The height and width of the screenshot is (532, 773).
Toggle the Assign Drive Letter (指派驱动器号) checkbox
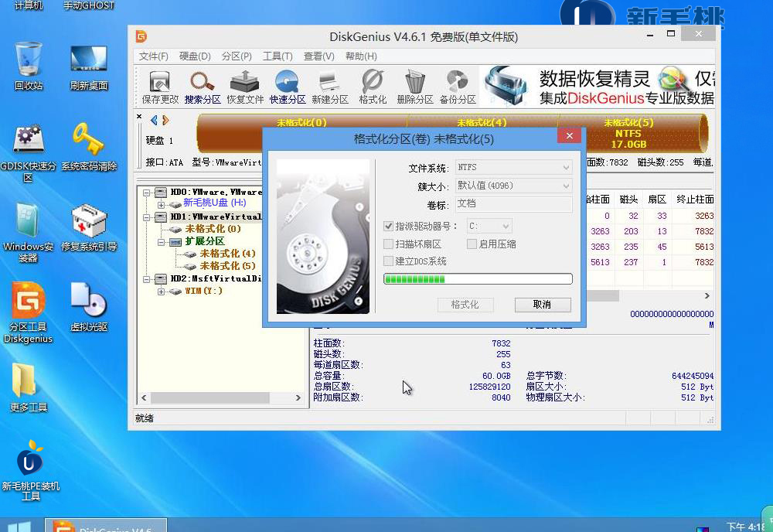click(x=389, y=227)
